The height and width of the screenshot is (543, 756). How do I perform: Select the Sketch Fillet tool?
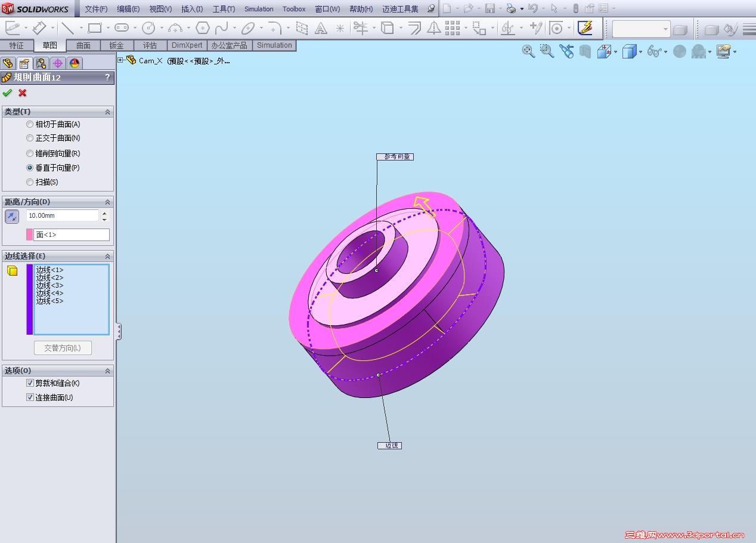275,27
